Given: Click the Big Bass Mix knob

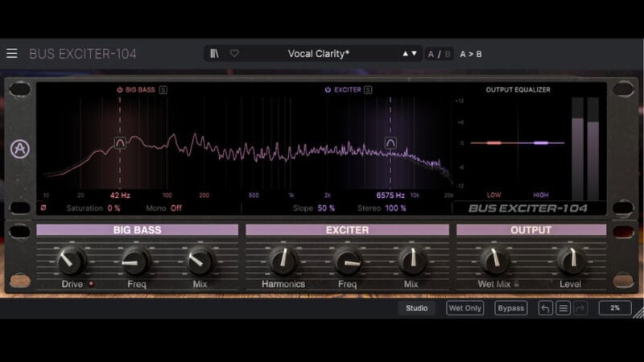Looking at the screenshot, I should (200, 261).
